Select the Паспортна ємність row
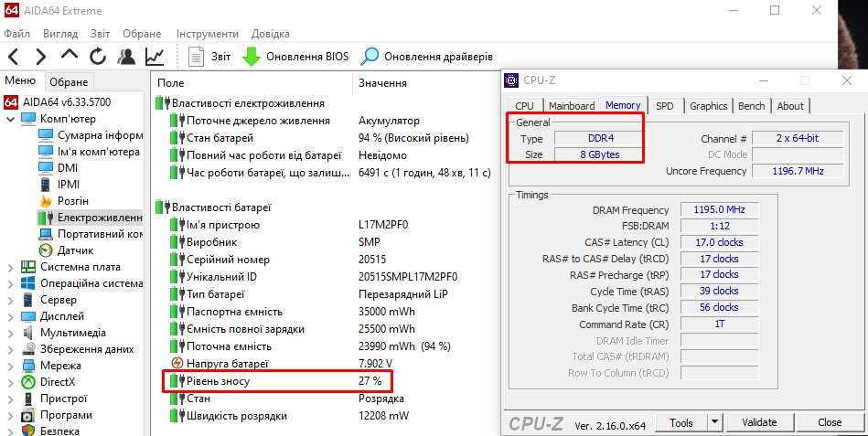Viewport: 868px width, 436px height. [x=327, y=312]
